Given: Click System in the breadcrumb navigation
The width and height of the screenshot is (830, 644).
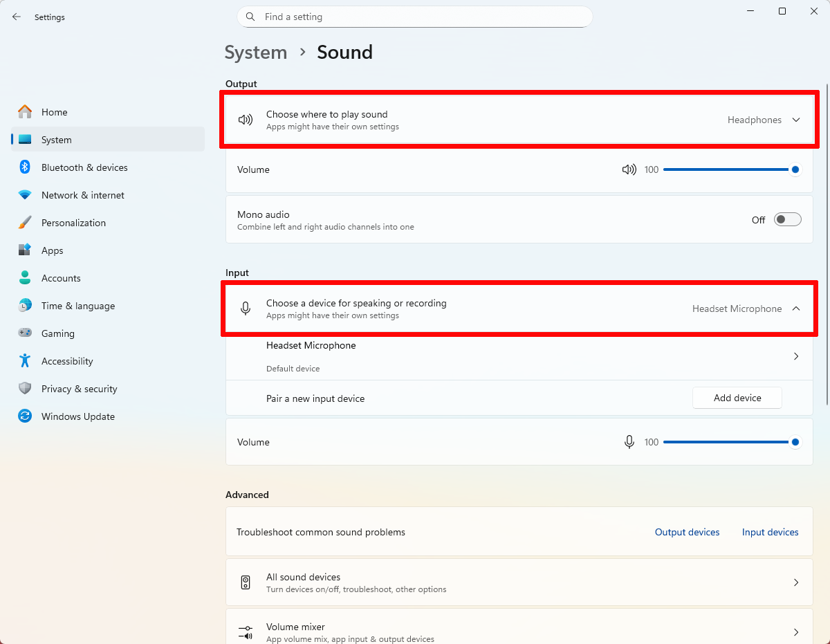Looking at the screenshot, I should tap(256, 52).
